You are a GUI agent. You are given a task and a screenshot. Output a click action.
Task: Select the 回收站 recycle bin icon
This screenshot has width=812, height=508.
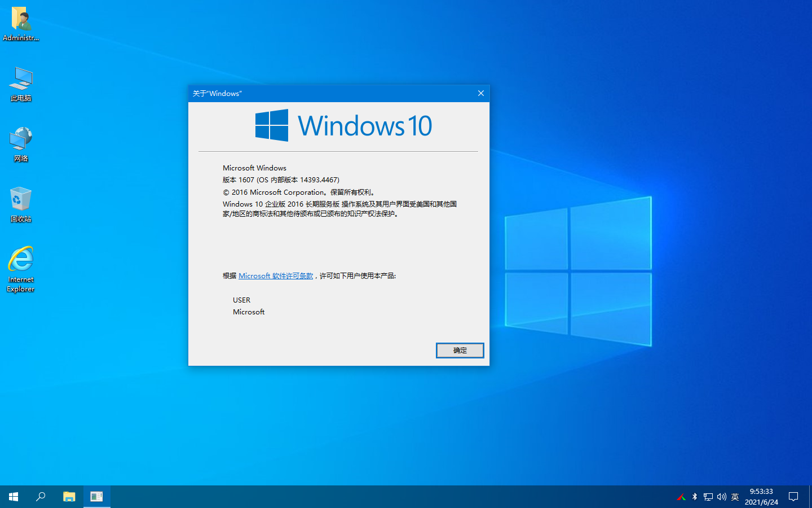coord(21,205)
